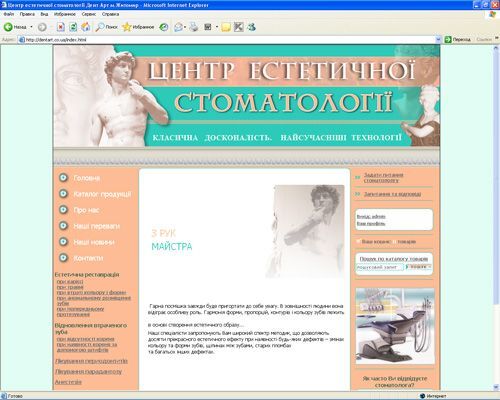
Task: Click the vertical scrollbar thumb
Action: (496, 178)
